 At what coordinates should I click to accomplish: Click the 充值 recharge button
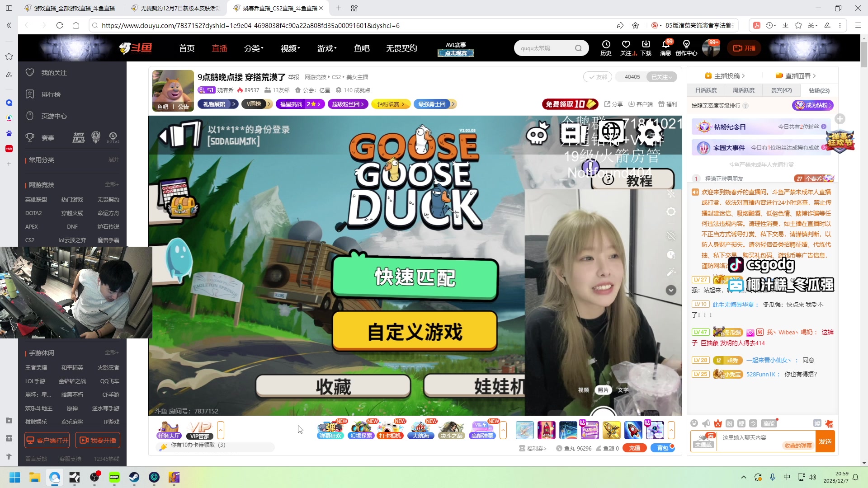(x=635, y=448)
